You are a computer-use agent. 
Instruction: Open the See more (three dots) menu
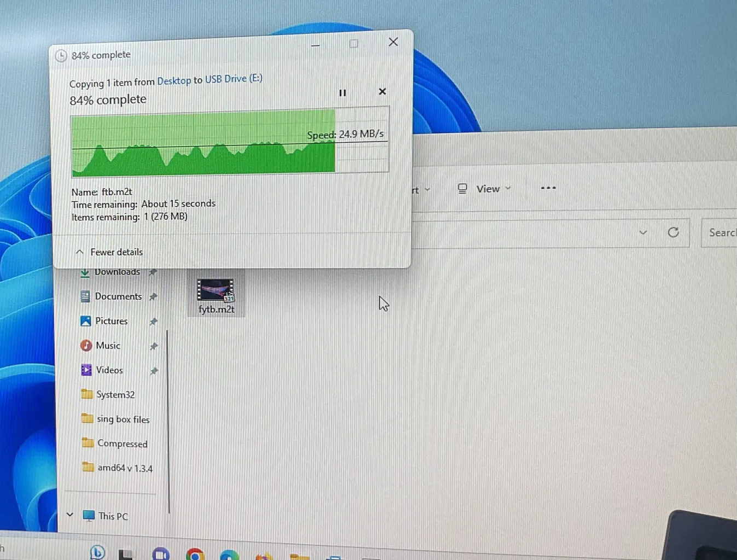tap(548, 188)
